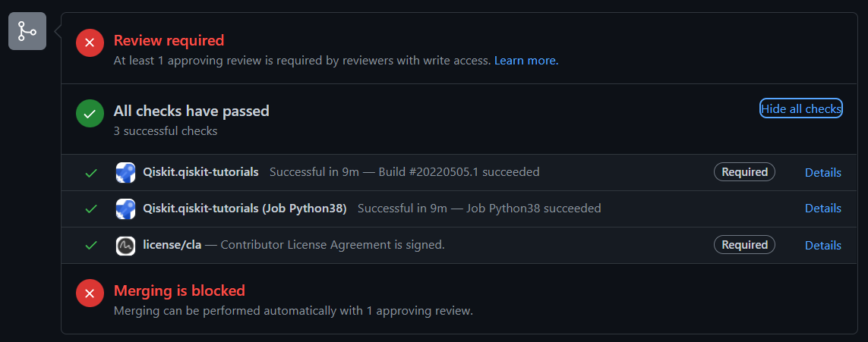The width and height of the screenshot is (868, 342).
Task: Click the red X Review required icon
Action: [x=90, y=42]
